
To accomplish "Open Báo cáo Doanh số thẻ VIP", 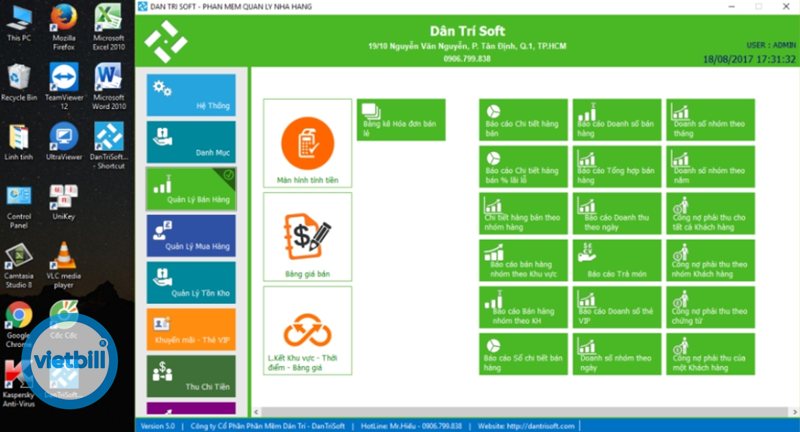I will [x=617, y=308].
